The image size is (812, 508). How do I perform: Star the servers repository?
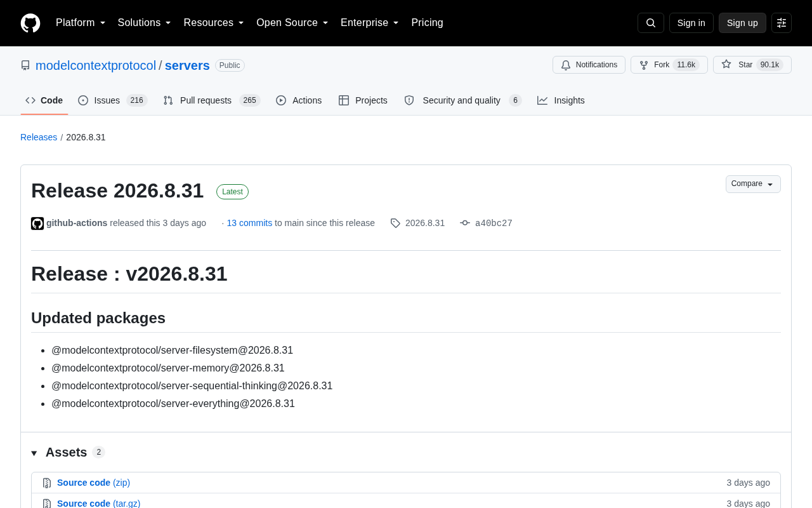click(x=752, y=65)
